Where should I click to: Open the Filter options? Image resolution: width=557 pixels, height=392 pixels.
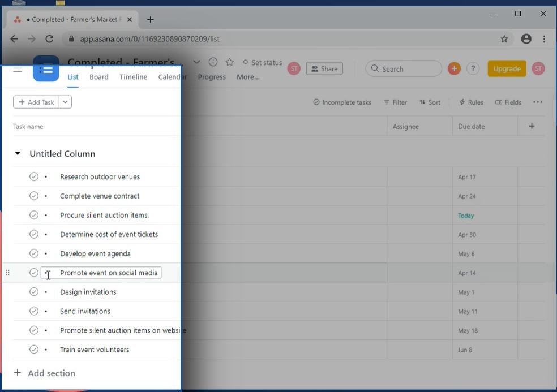[395, 102]
